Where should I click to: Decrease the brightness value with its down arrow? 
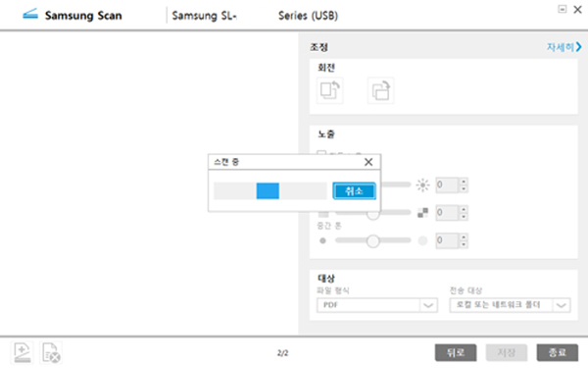pyautogui.click(x=464, y=188)
